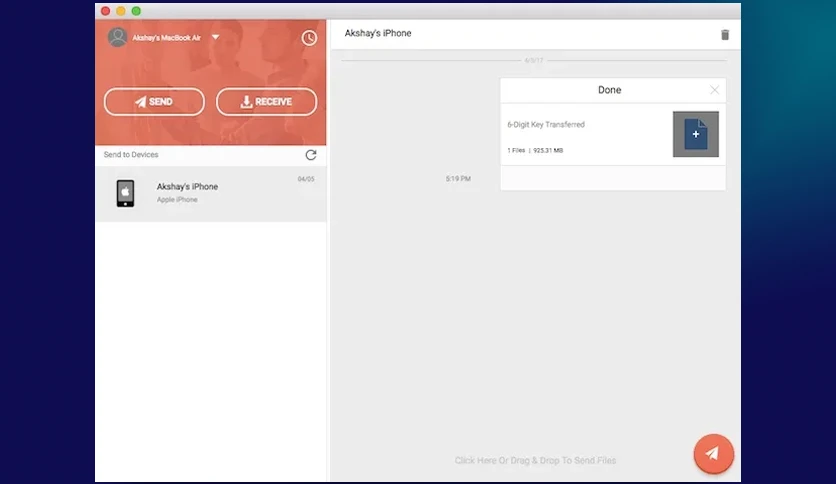836x484 pixels.
Task: Refresh the Send to Devices list
Action: 311,155
